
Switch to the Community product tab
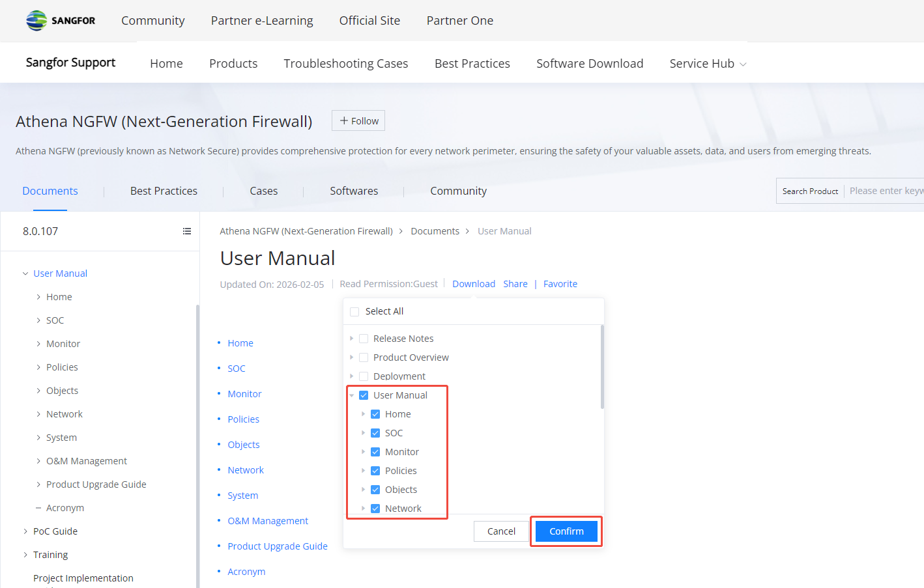pyautogui.click(x=458, y=191)
